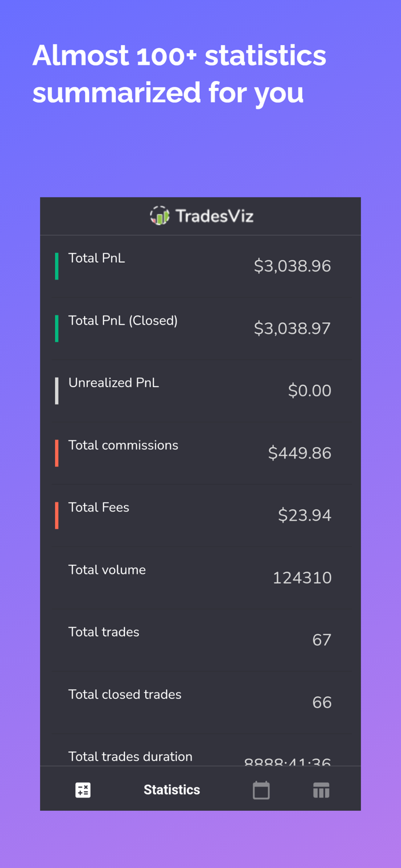Image resolution: width=401 pixels, height=868 pixels.
Task: Open the calendar view icon
Action: point(261,789)
